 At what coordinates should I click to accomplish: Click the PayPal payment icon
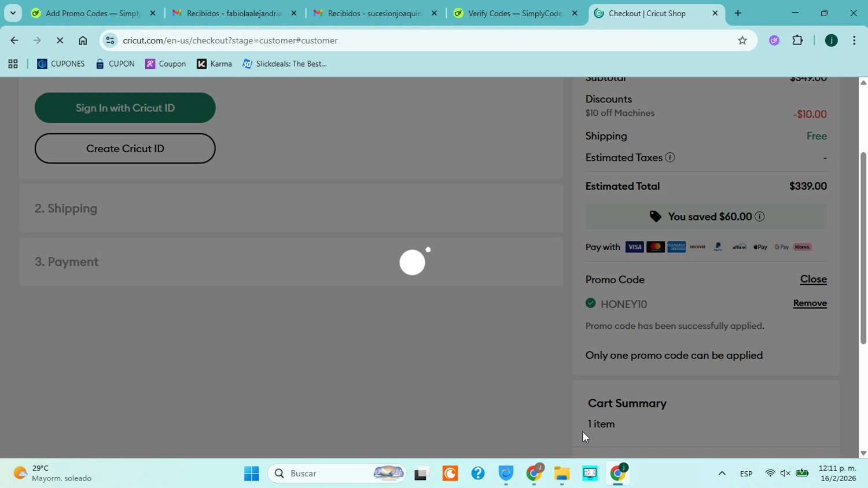pos(718,247)
